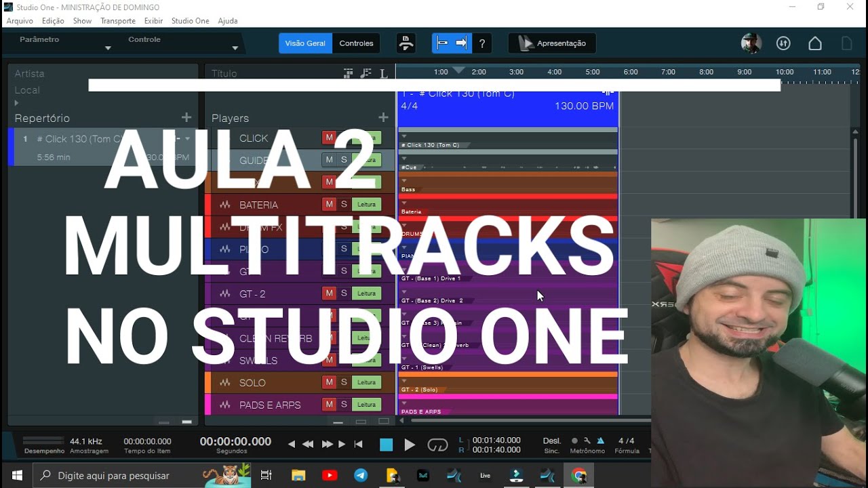
Task: Open the Parâmetro dropdown arrow
Action: (108, 48)
